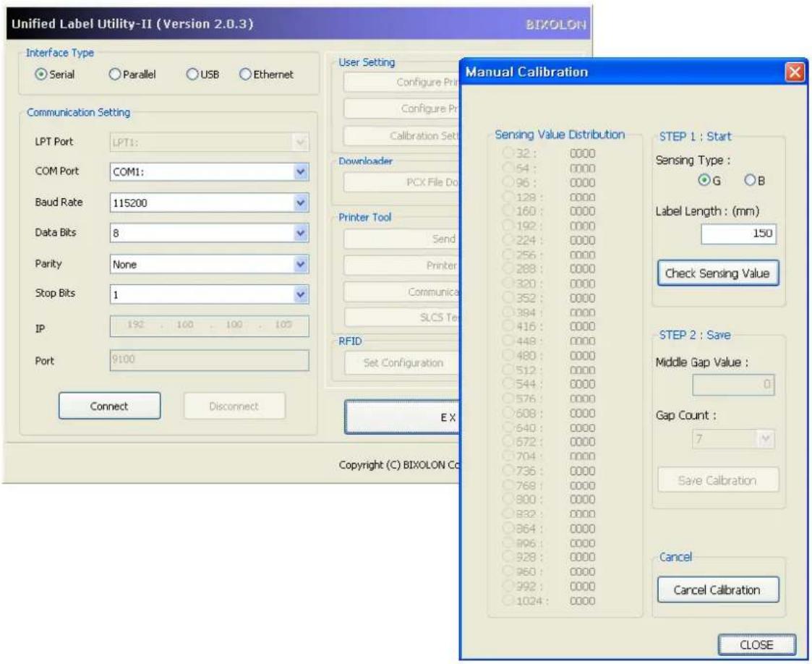The width and height of the screenshot is (812, 664).
Task: Select the 128 sensing value radio
Action: click(508, 197)
